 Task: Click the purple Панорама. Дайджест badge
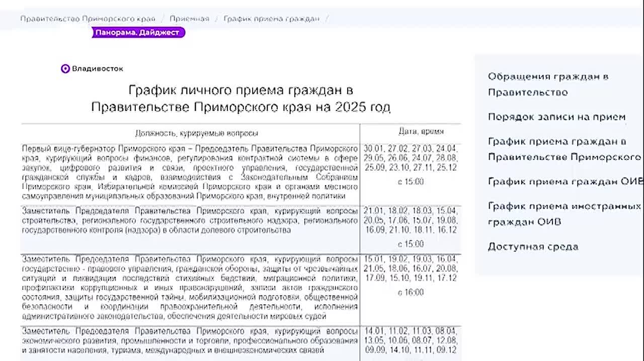(137, 33)
